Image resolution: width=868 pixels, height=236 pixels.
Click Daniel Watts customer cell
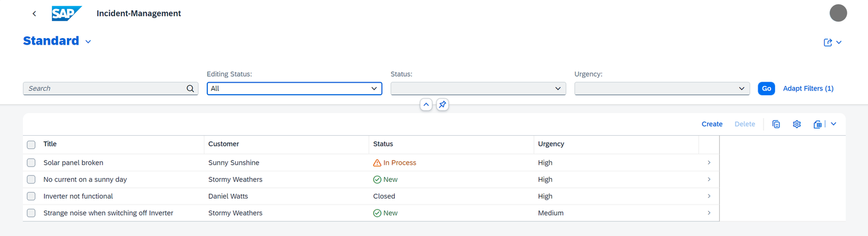[228, 196]
